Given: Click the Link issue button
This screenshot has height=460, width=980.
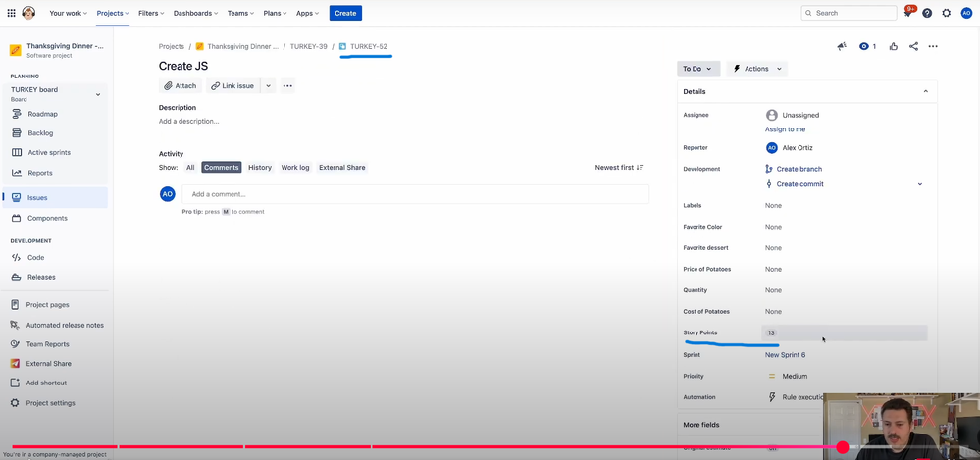Looking at the screenshot, I should coord(232,85).
